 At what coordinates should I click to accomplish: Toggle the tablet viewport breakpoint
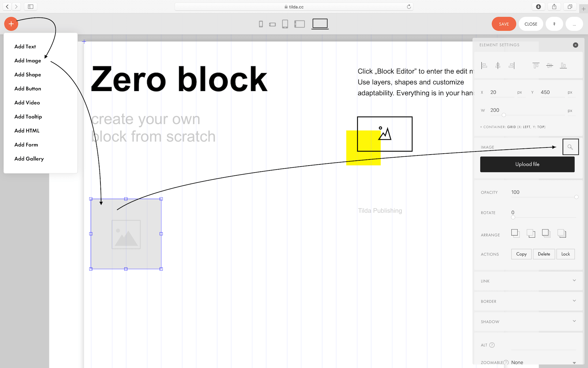pyautogui.click(x=286, y=24)
